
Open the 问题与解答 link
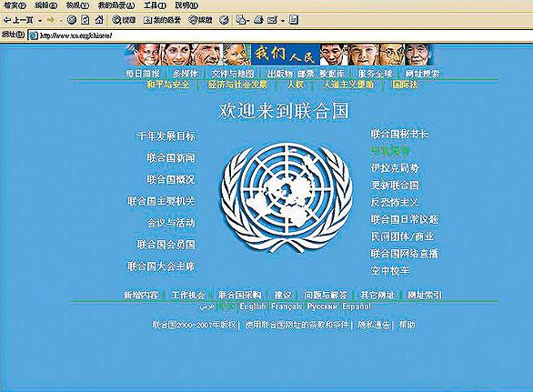(x=326, y=295)
